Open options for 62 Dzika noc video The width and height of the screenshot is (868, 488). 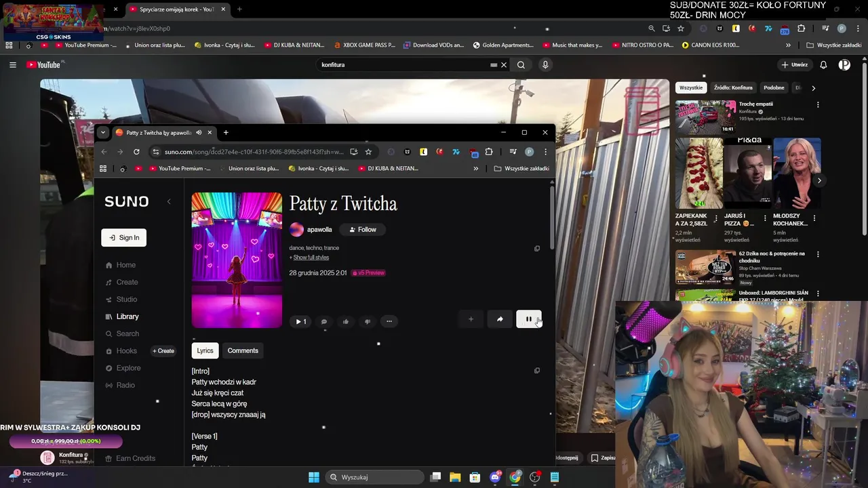tap(818, 254)
